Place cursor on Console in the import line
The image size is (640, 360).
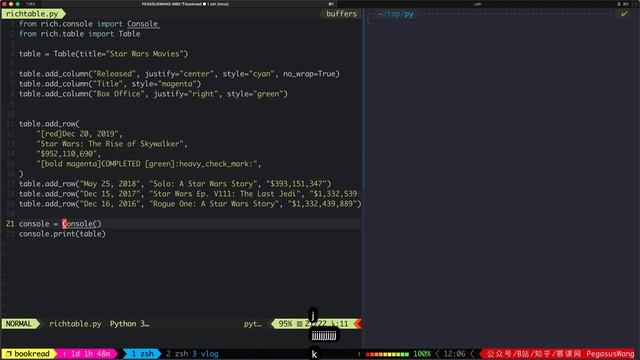coord(142,24)
